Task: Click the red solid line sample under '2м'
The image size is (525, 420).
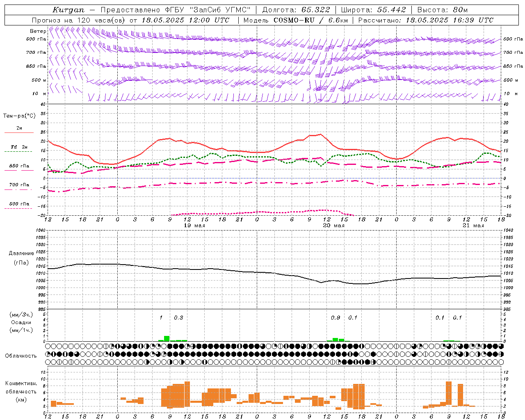Action: tap(19, 133)
